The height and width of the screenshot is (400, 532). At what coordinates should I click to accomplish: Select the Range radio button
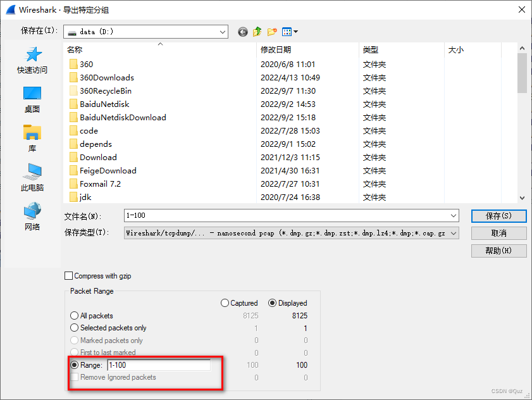74,365
